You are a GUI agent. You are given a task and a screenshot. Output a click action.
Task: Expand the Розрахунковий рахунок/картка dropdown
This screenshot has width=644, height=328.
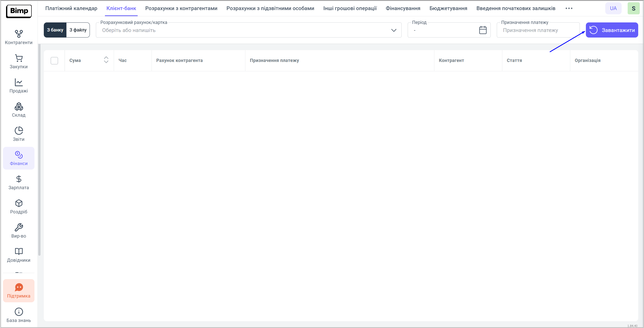click(394, 30)
